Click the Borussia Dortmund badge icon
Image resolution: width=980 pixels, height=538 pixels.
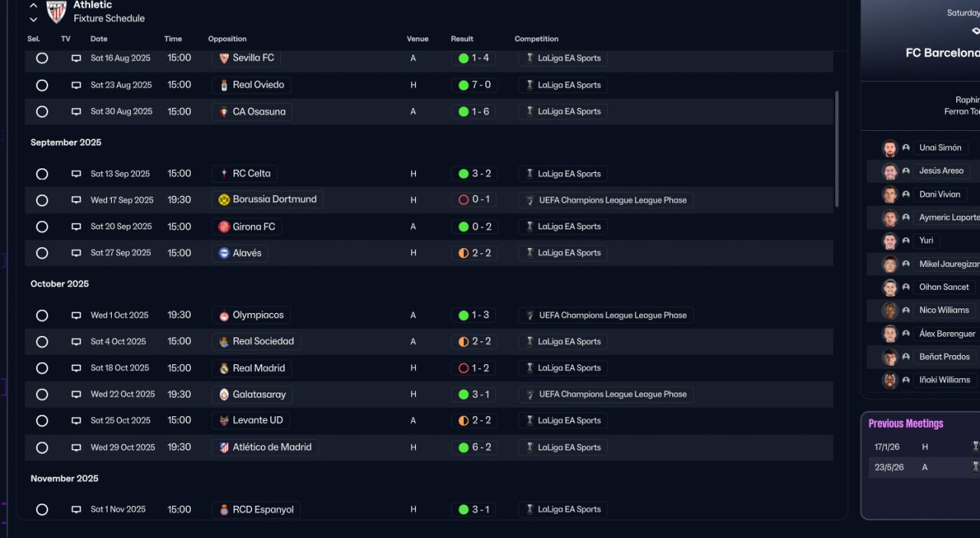[224, 200]
